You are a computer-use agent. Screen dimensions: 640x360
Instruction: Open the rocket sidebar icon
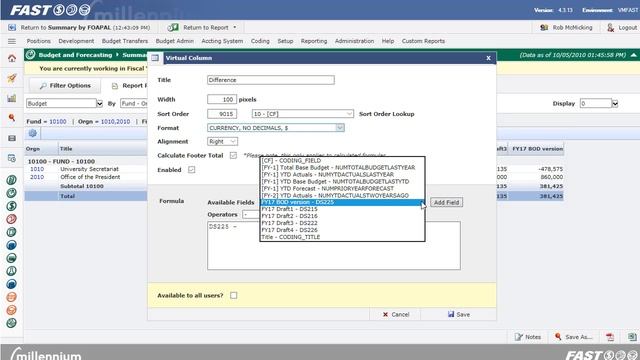12,78
